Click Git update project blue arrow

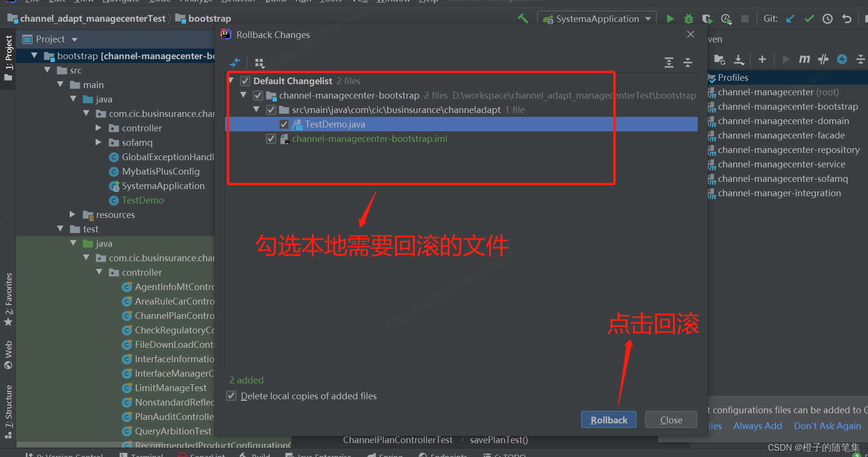pyautogui.click(x=790, y=19)
